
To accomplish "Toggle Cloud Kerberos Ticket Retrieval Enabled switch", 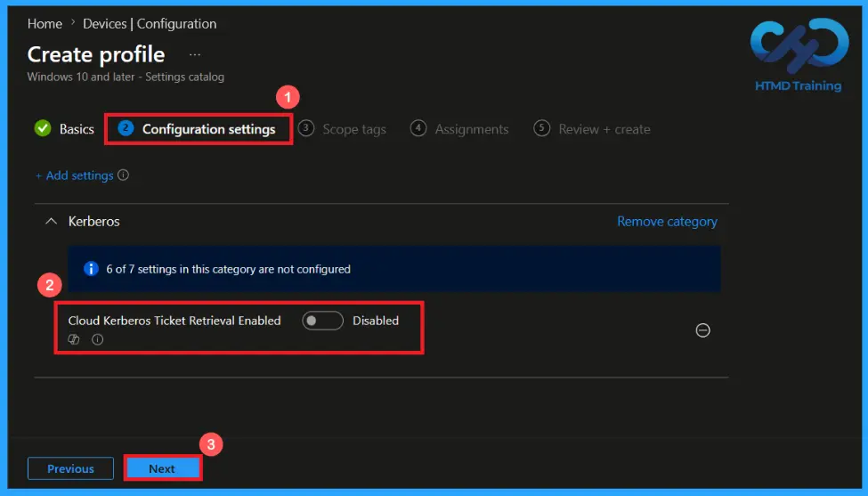I will 323,321.
